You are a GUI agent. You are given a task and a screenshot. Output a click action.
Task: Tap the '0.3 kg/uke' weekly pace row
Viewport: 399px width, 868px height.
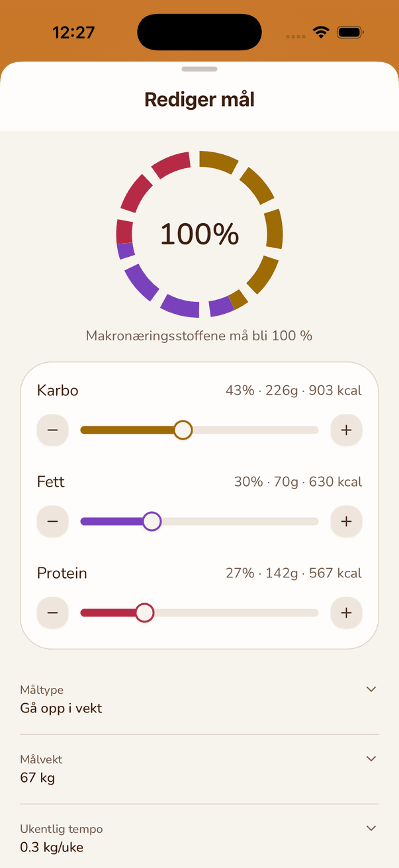199,838
